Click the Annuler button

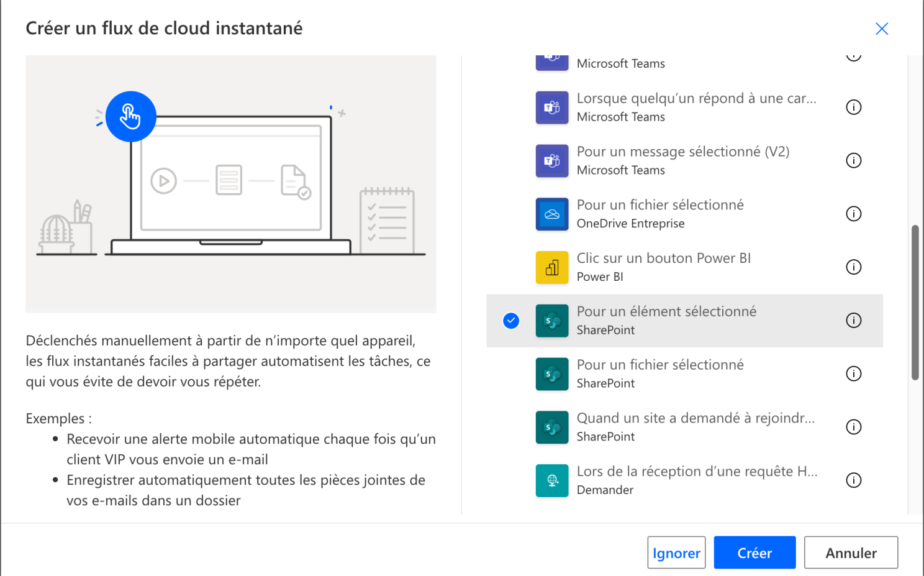tap(851, 552)
